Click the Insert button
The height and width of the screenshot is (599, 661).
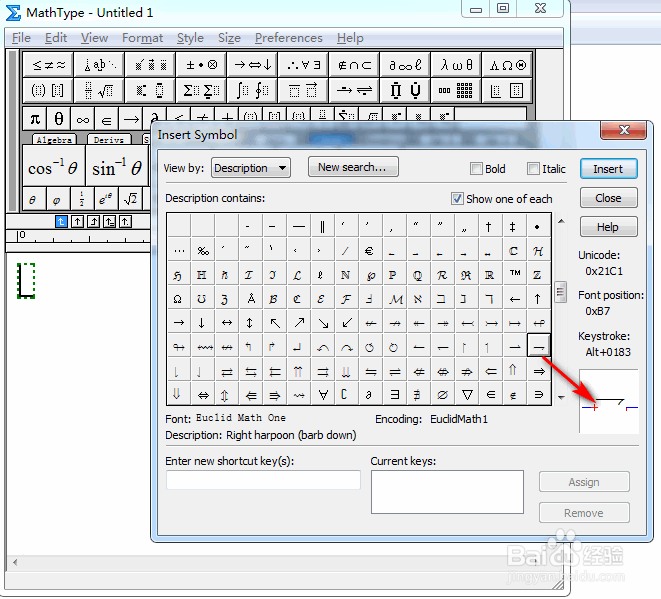tap(608, 169)
